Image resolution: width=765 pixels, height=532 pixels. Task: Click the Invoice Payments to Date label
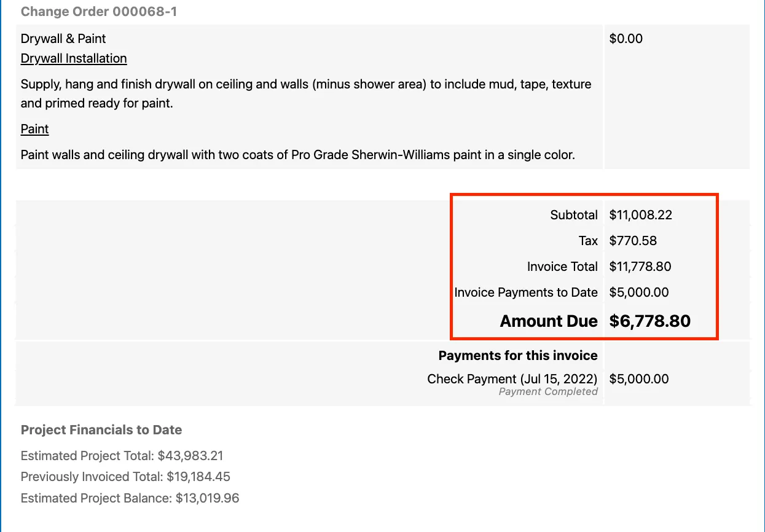[x=526, y=292]
